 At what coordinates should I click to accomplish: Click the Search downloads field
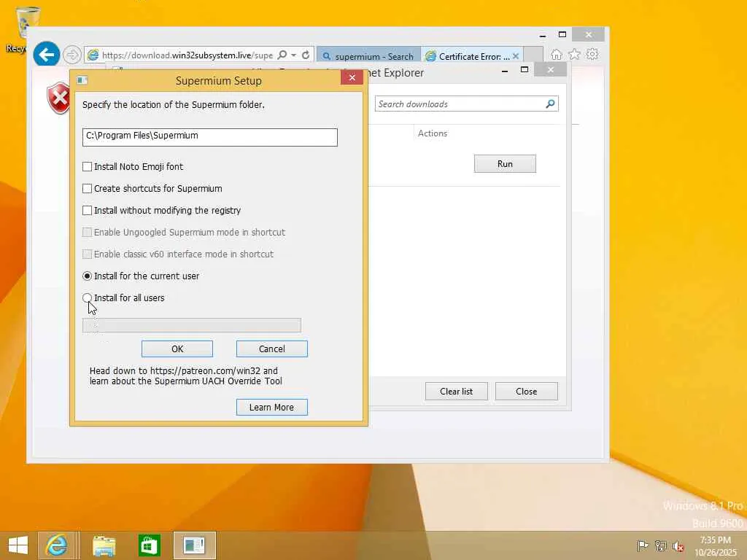(x=460, y=104)
